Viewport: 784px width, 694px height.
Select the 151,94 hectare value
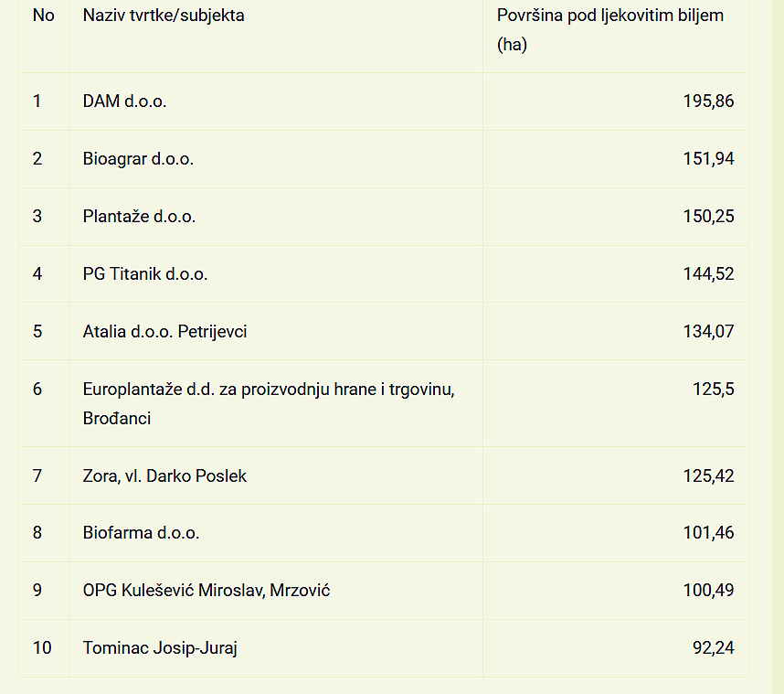pyautogui.click(x=708, y=158)
